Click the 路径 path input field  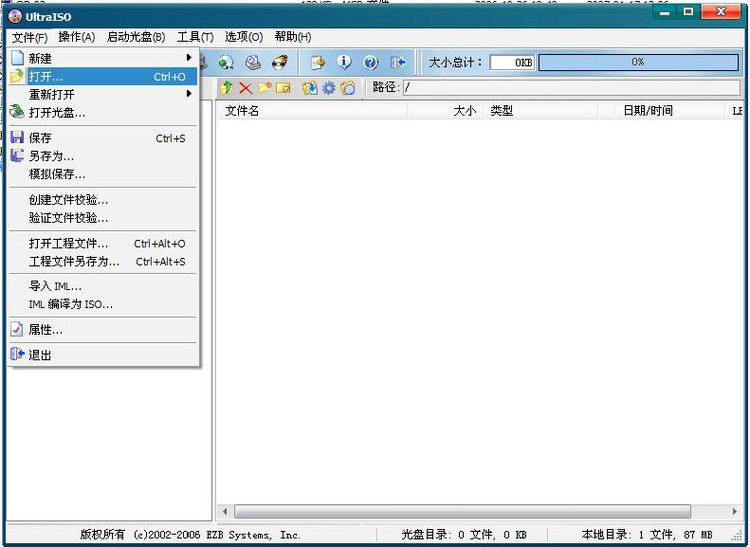[572, 88]
